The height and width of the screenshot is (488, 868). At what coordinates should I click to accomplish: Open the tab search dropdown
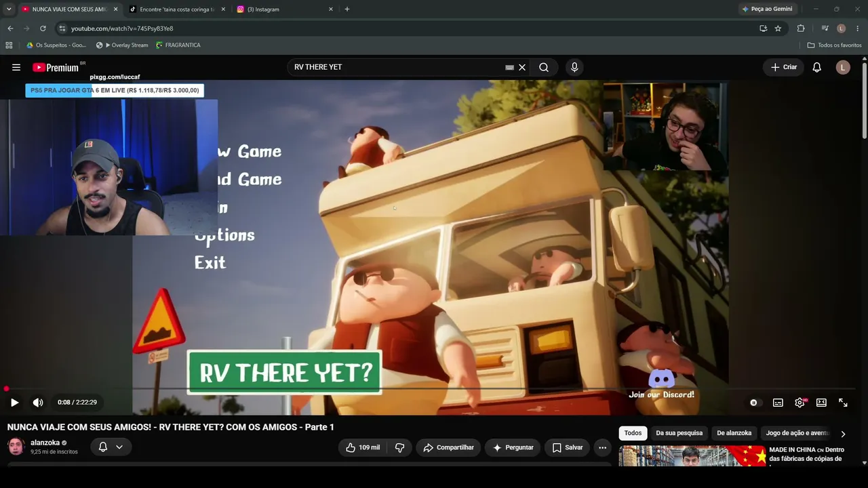click(x=9, y=9)
